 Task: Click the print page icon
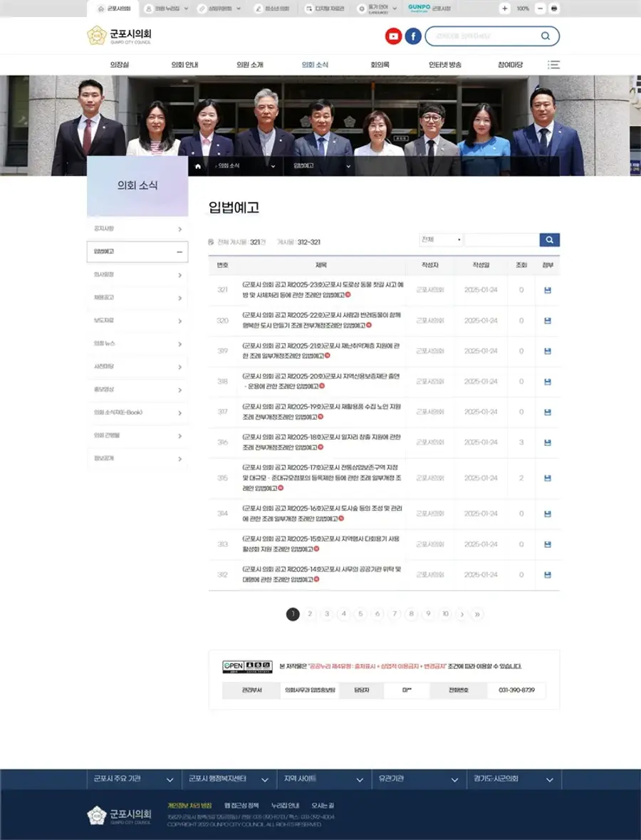tap(554, 9)
